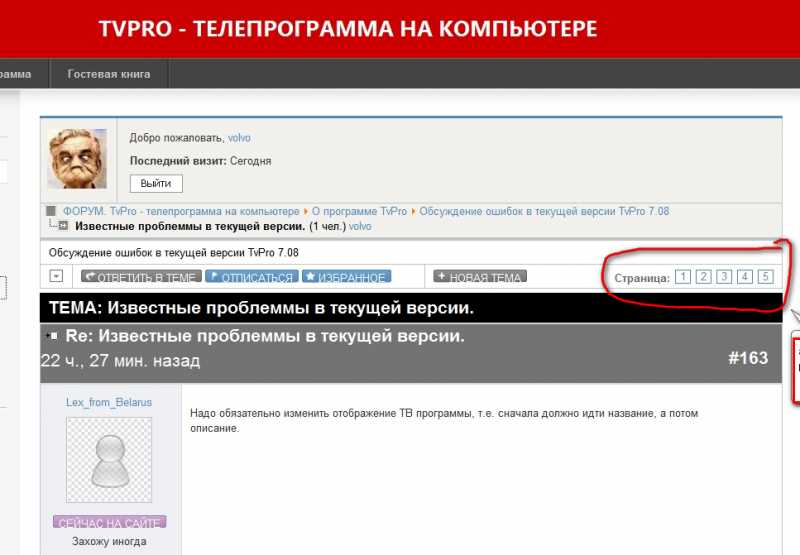Screen dimensions: 800x555
Task: Click Re: Известные проблеммы в текущей версии title
Action: pos(265,336)
